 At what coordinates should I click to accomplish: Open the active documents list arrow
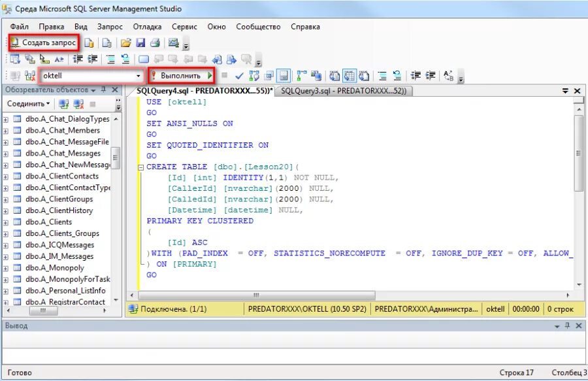pos(566,91)
